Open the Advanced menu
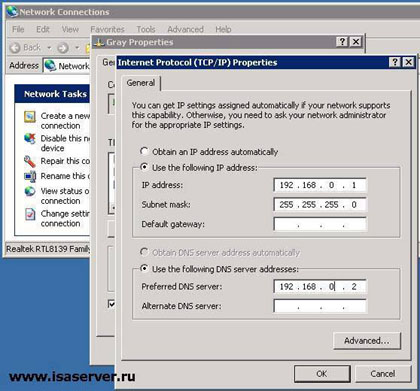The width and height of the screenshot is (420, 391). (x=185, y=29)
